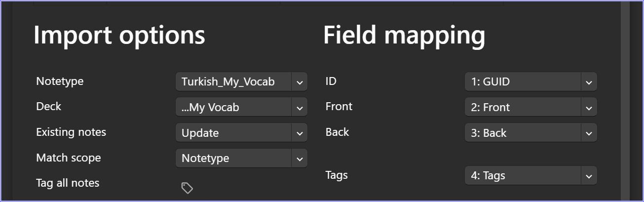Click the tag icon beside Tag all notes
The width and height of the screenshot is (644, 202).
[x=187, y=188]
